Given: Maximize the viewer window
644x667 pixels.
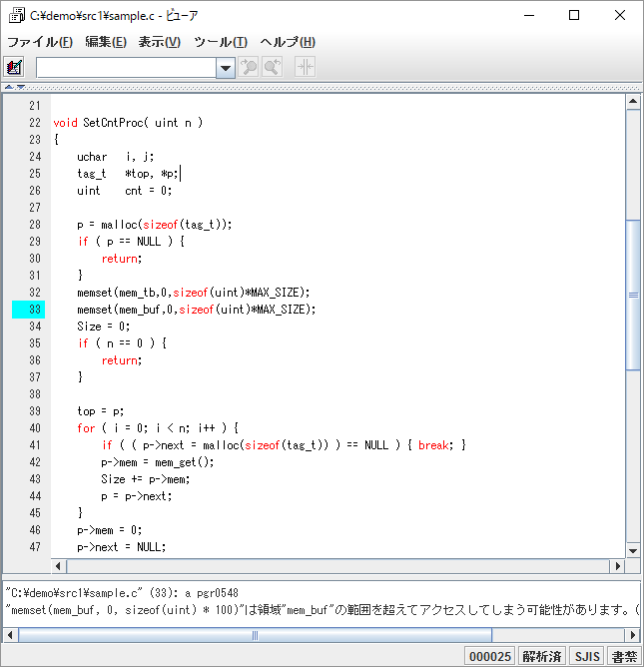Looking at the screenshot, I should pyautogui.click(x=574, y=15).
